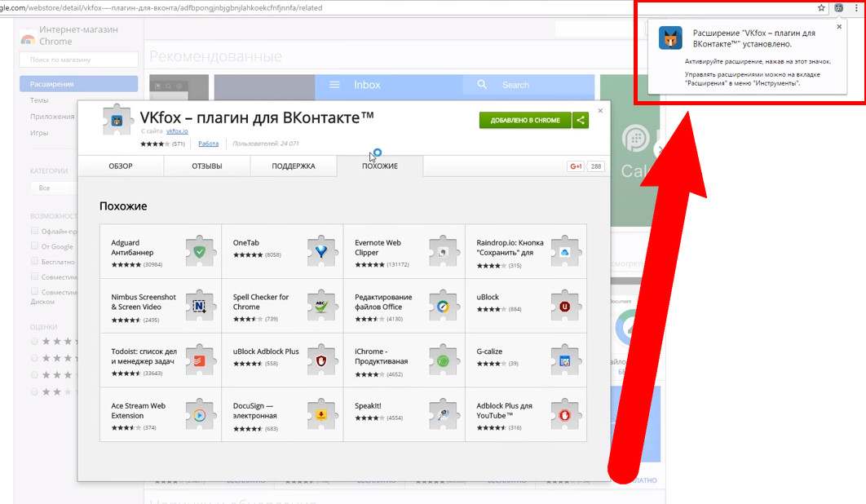Open the Chrome three-dot menu
The image size is (866, 504).
pyautogui.click(x=855, y=7)
